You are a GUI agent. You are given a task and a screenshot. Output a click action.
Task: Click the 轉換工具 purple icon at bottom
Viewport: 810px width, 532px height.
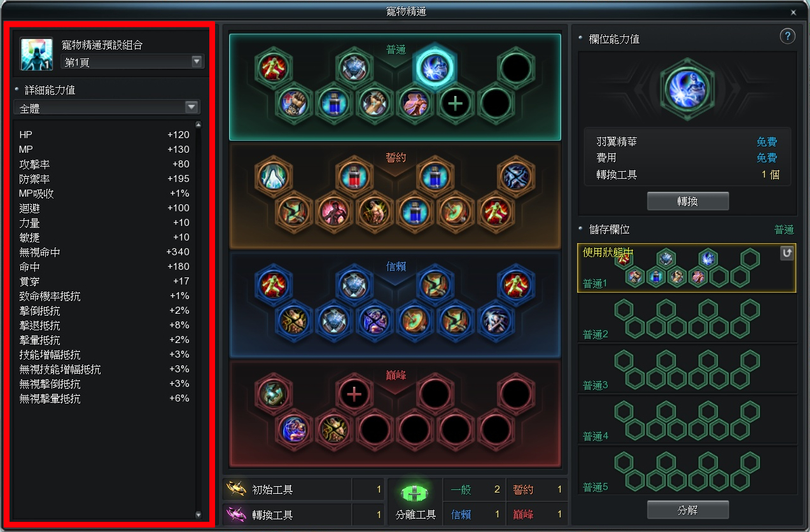click(x=237, y=514)
